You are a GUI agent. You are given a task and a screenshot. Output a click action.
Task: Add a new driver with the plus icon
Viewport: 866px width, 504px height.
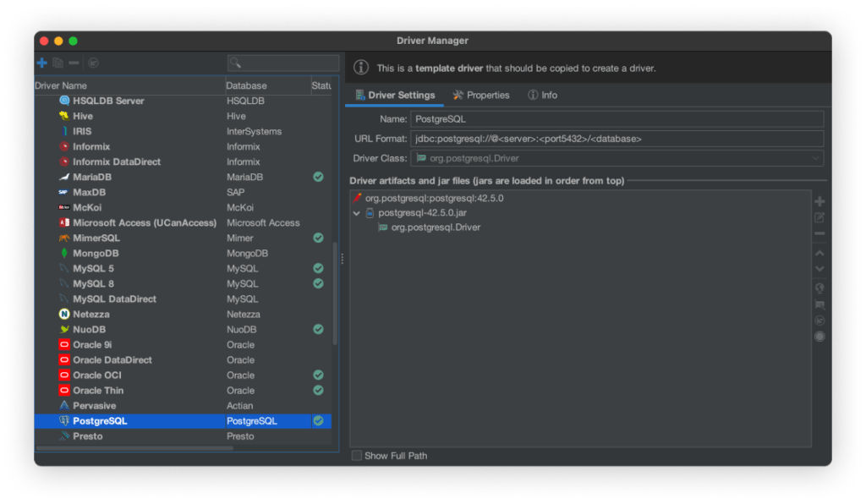pos(41,63)
